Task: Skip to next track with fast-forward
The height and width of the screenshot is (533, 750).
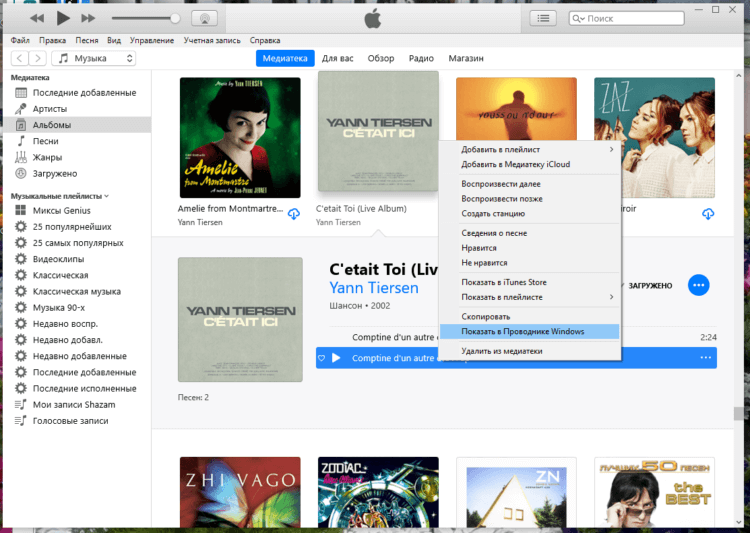Action: click(x=88, y=19)
